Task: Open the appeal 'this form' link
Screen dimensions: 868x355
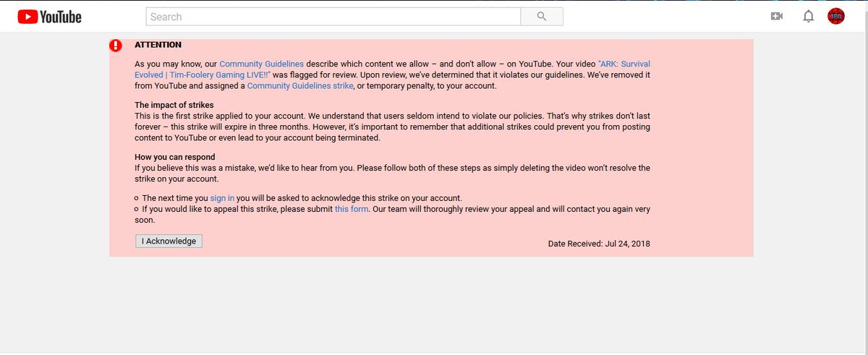Action: click(352, 209)
